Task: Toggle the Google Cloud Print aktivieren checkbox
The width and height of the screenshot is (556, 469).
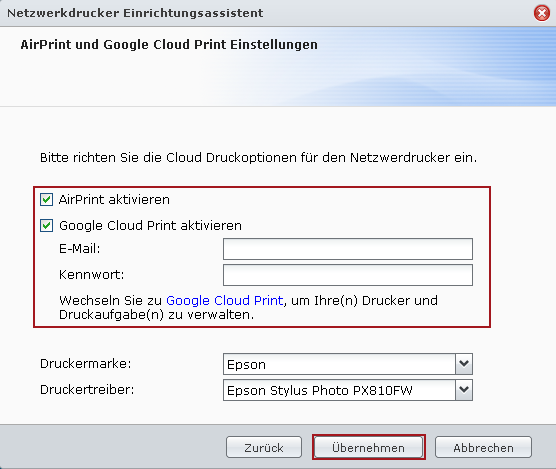Action: click(x=46, y=225)
